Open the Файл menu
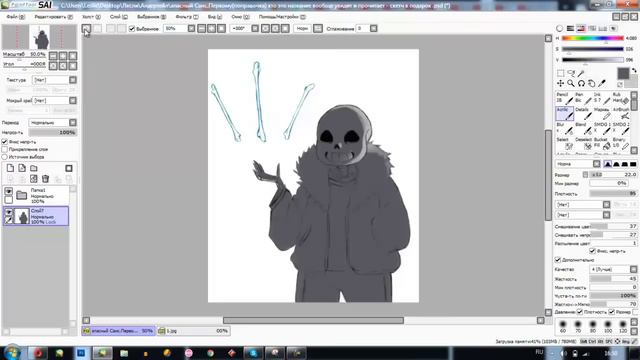 tap(15, 17)
